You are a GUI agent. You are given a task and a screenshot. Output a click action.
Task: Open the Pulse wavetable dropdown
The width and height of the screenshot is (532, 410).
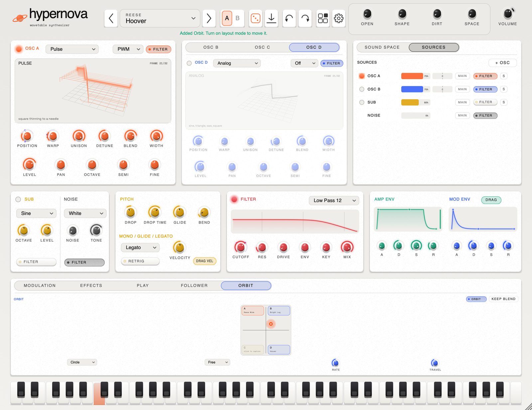(72, 49)
